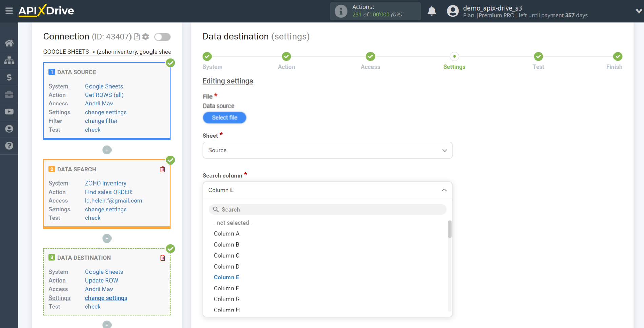Expand the Sheet dropdown showing Source
The width and height of the screenshot is (644, 328).
coord(327,150)
